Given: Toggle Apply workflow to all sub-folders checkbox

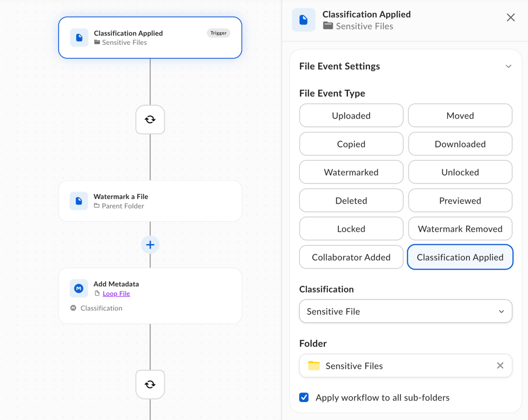Looking at the screenshot, I should (x=304, y=397).
